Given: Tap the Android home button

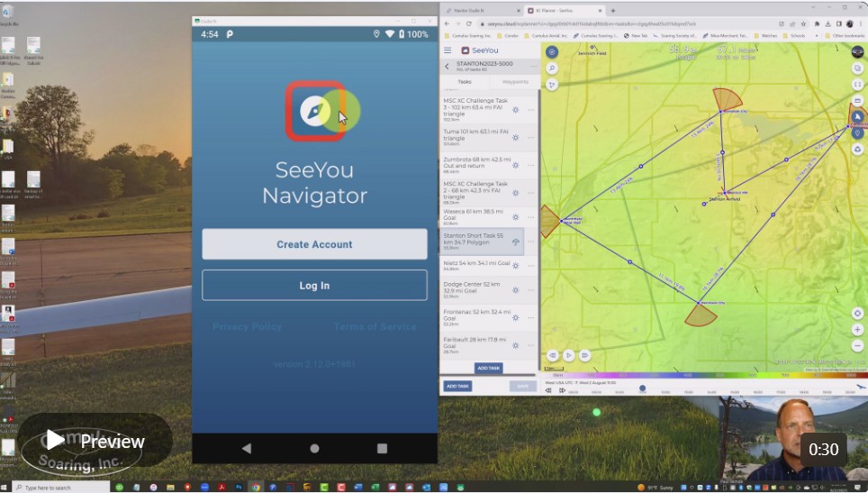Looking at the screenshot, I should 314,448.
